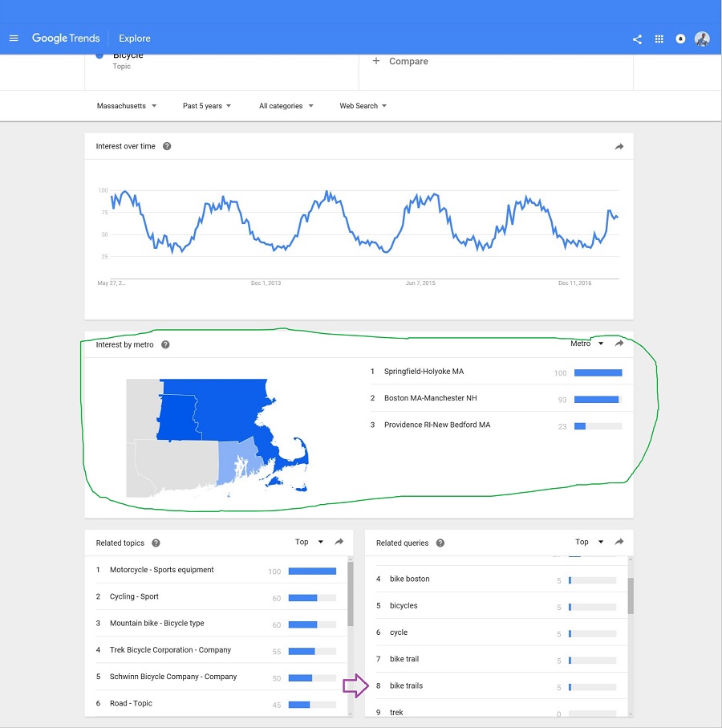This screenshot has width=722, height=728.
Task: Add a comparison term with Compare
Action: coord(408,61)
